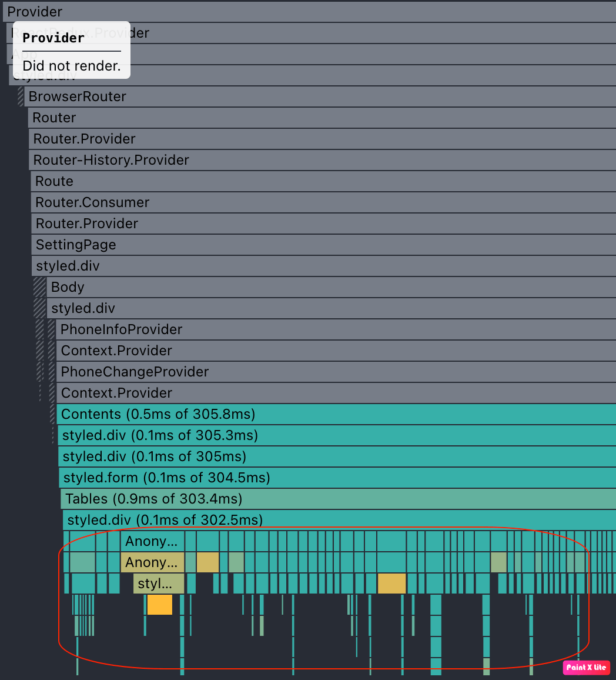This screenshot has width=616, height=680.
Task: Select the tan Anony... bar
Action: pyautogui.click(x=152, y=562)
